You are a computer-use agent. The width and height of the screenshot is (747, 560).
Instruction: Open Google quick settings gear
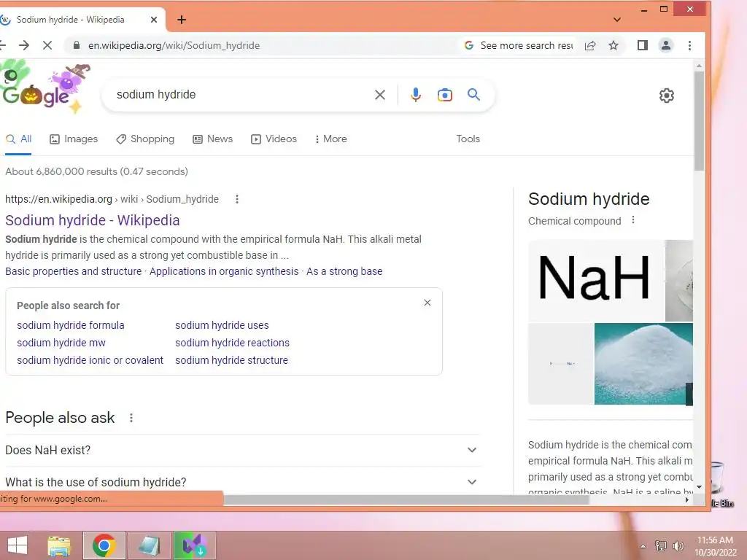click(667, 96)
